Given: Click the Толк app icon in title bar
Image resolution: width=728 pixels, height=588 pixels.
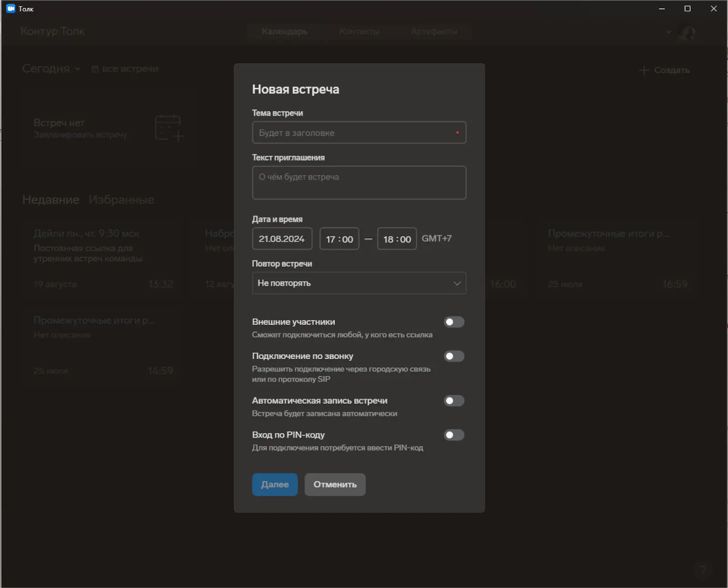Looking at the screenshot, I should pos(10,9).
